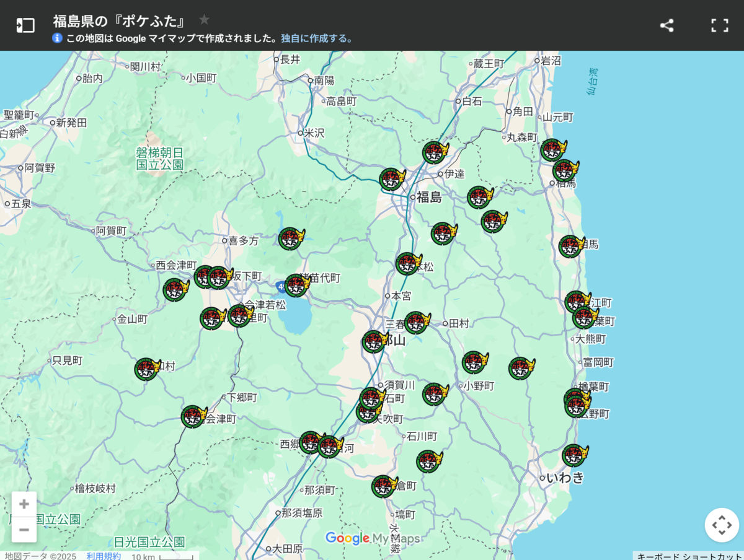Click the いわき city label
Screen dimensions: 744x560
pos(565,478)
